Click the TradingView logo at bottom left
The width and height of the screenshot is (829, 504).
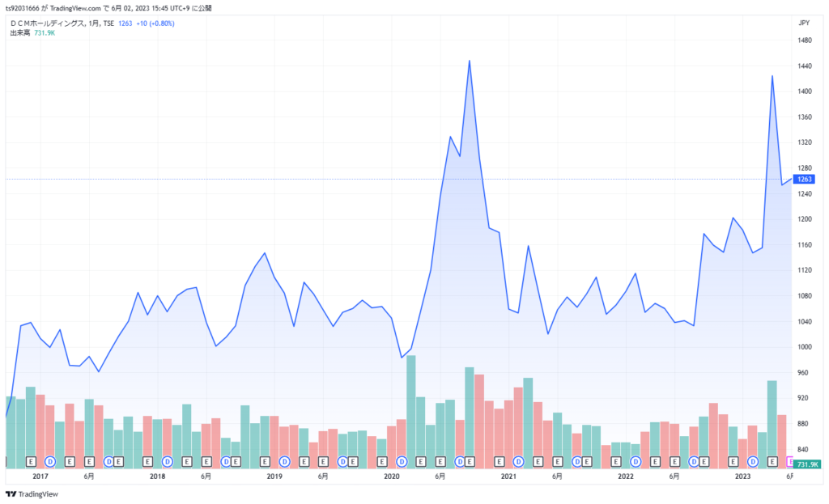(36, 493)
